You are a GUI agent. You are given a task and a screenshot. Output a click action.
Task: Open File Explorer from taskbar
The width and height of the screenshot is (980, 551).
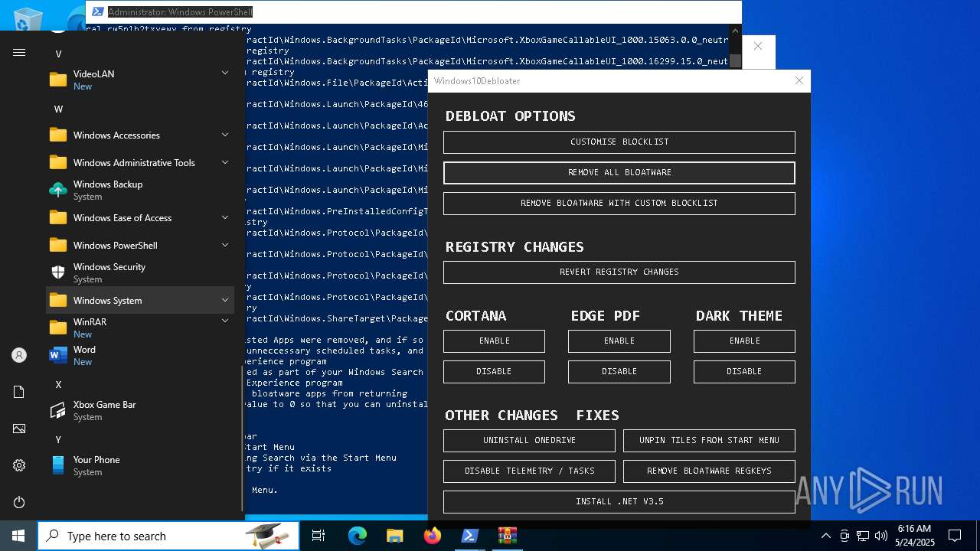[394, 536]
